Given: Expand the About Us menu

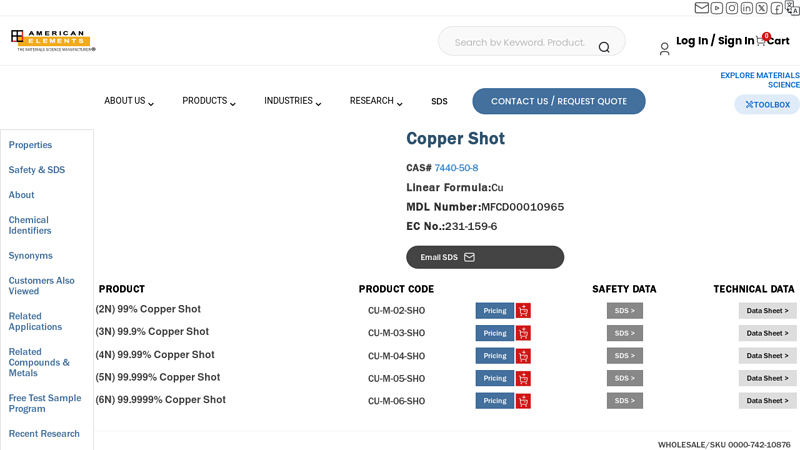Looking at the screenshot, I should click(x=129, y=101).
